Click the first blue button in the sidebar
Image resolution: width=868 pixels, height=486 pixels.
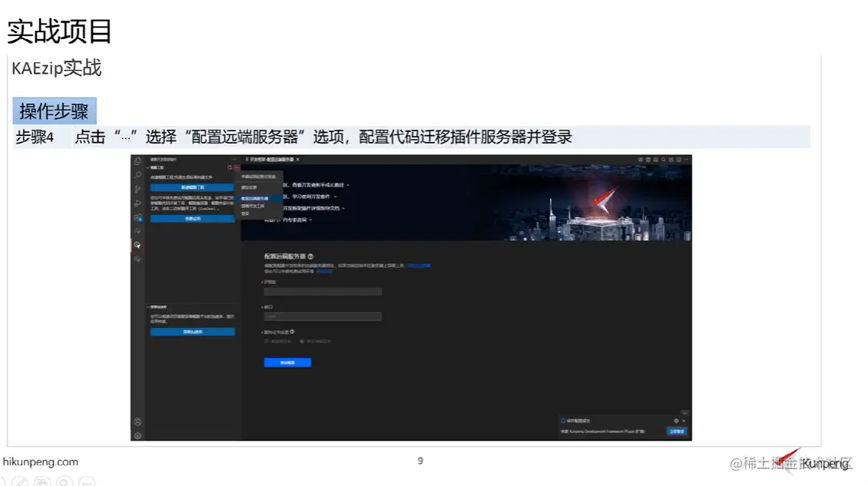click(x=193, y=187)
